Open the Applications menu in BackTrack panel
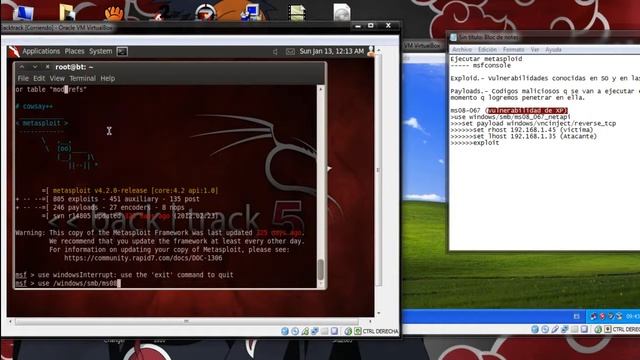 point(41,51)
